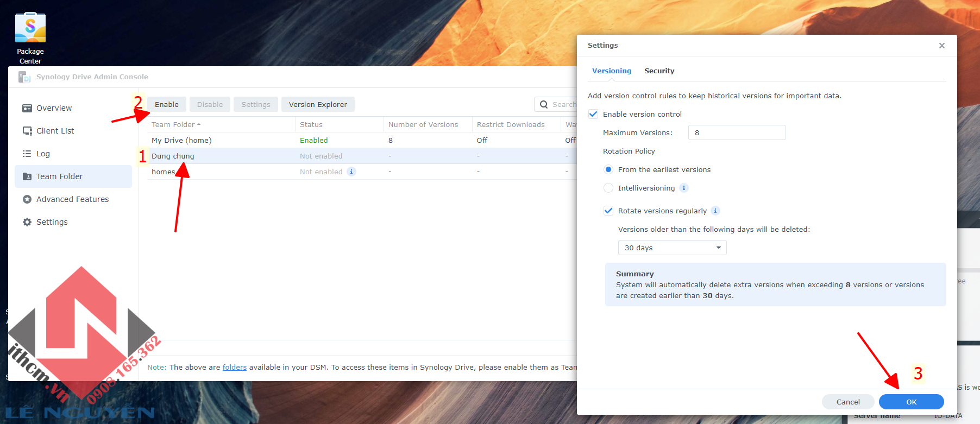Click Number of Versions column header
Viewport: 980px width, 424px height.
coord(428,124)
